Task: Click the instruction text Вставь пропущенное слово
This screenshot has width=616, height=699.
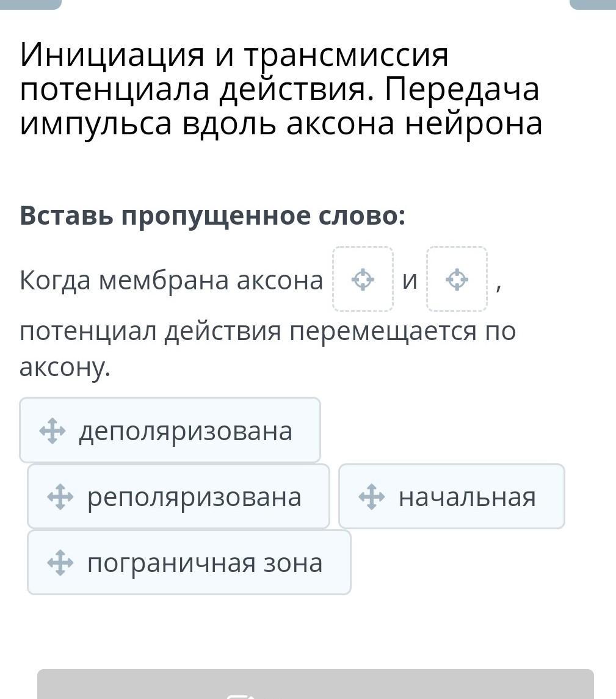Action: coord(212,216)
